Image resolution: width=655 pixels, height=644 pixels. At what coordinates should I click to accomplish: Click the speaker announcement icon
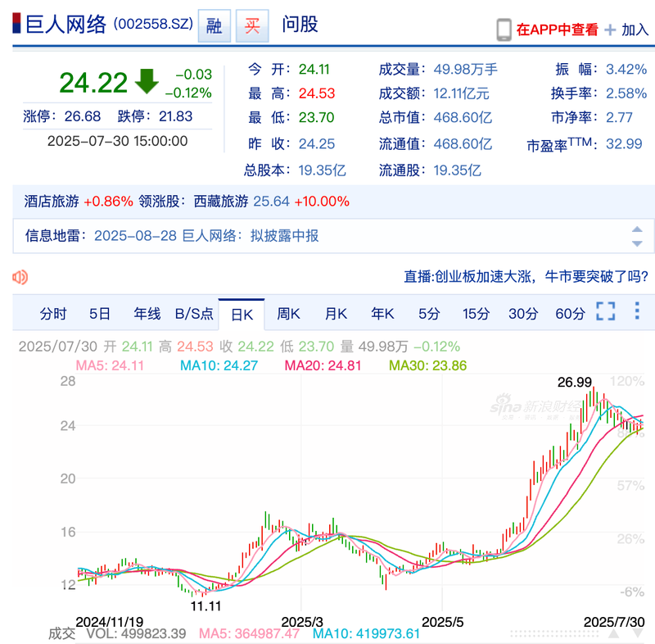pos(20,276)
